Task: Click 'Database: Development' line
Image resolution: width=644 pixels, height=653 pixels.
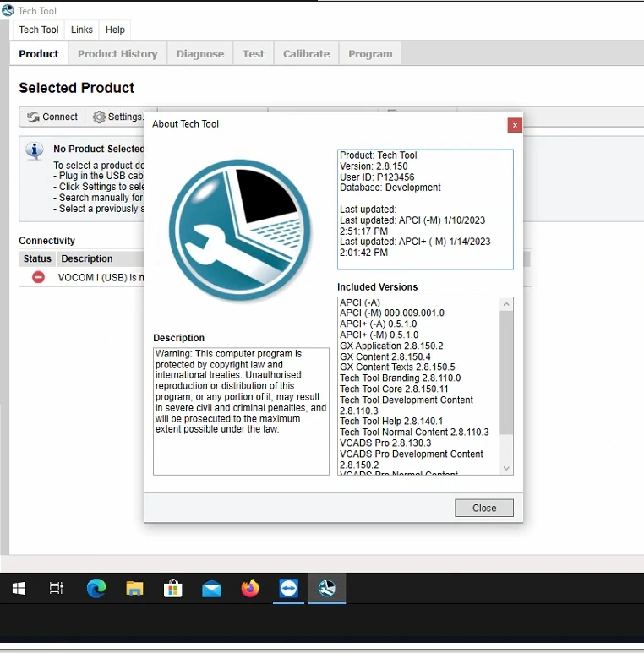Action: tap(390, 188)
